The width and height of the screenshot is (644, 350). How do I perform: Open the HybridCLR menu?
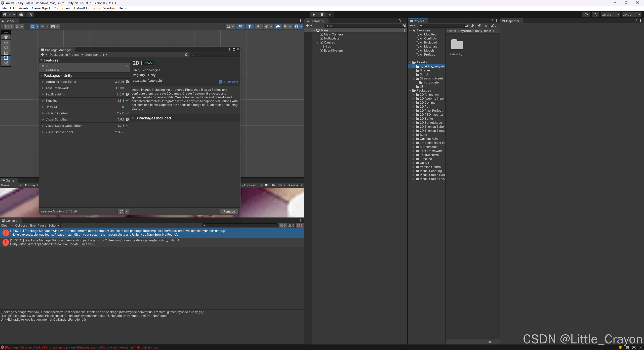click(82, 8)
